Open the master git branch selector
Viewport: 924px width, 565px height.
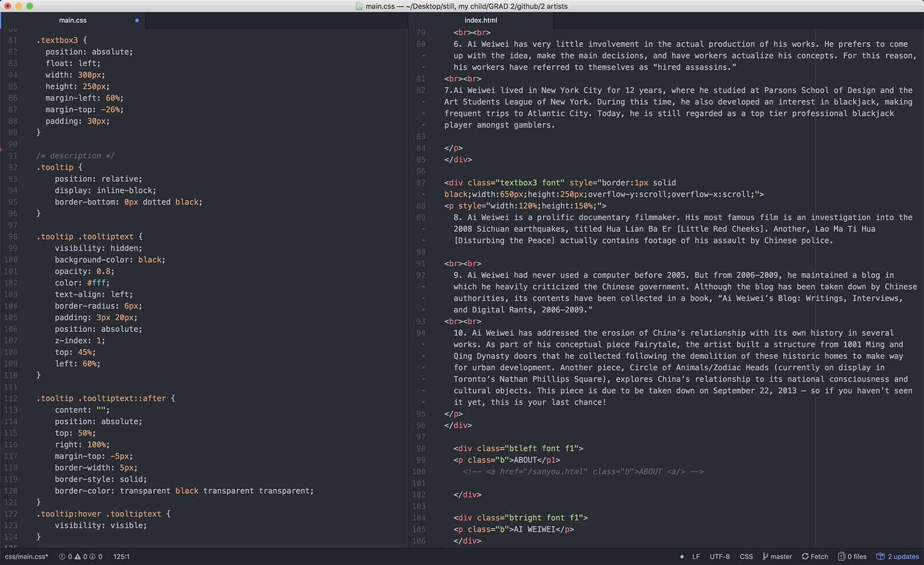(x=777, y=557)
